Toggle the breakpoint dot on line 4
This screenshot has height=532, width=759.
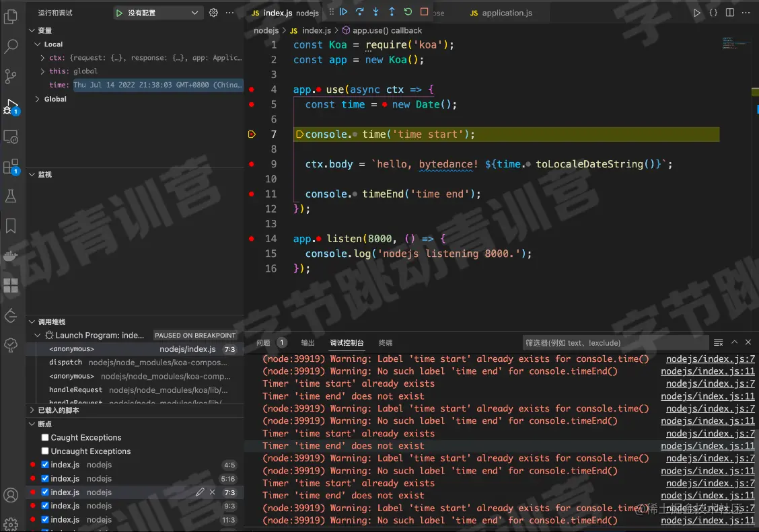click(252, 89)
